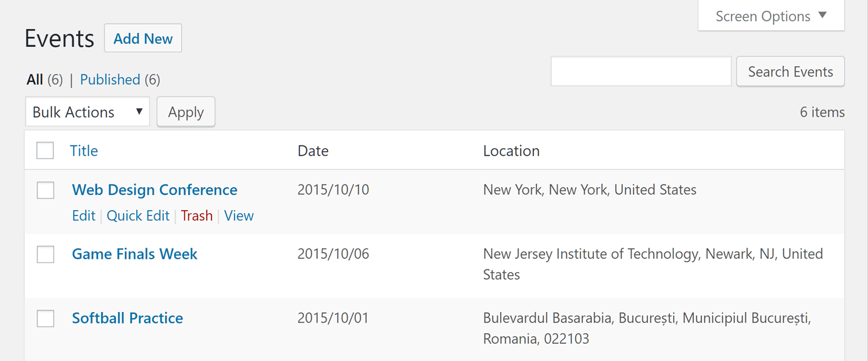Check the Web Design Conference checkbox
The image size is (868, 361).
click(46, 190)
